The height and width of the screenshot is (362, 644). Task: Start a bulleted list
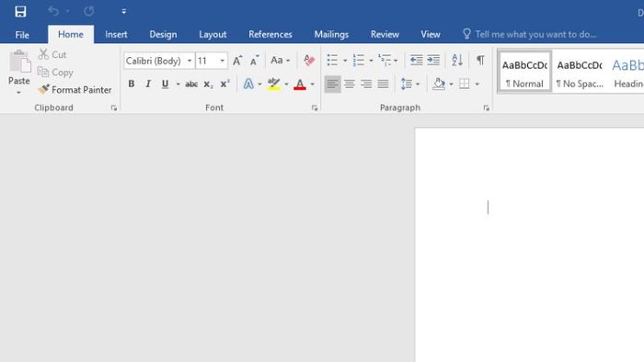click(332, 61)
